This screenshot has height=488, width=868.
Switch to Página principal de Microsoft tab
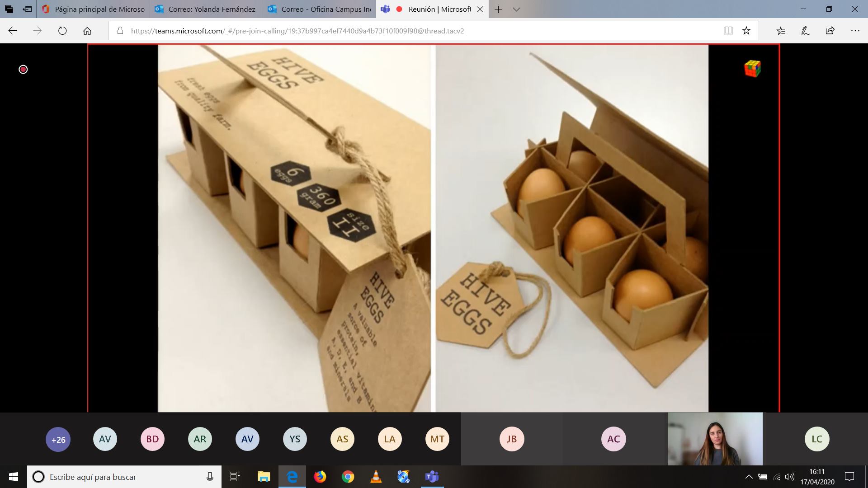coord(94,9)
